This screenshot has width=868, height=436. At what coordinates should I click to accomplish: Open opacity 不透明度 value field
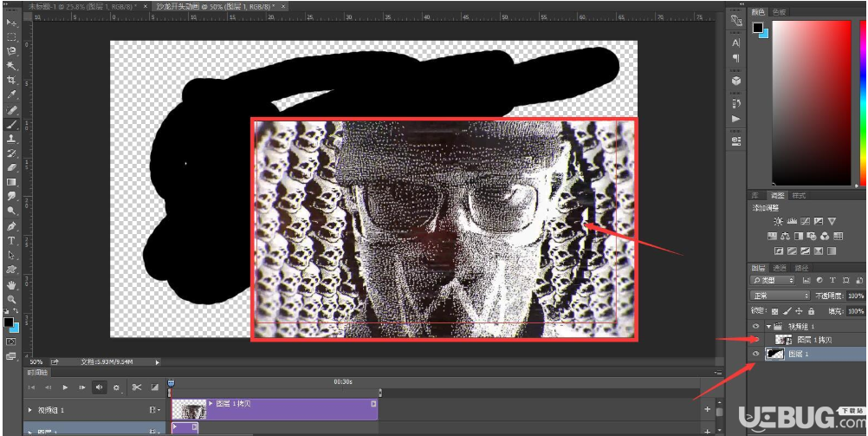pyautogui.click(x=855, y=296)
